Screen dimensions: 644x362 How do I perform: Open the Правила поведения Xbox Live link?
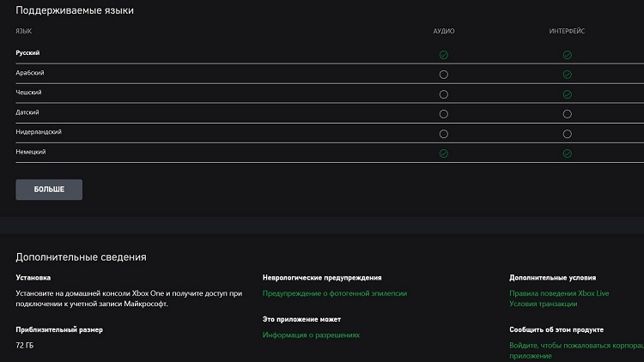click(x=558, y=293)
